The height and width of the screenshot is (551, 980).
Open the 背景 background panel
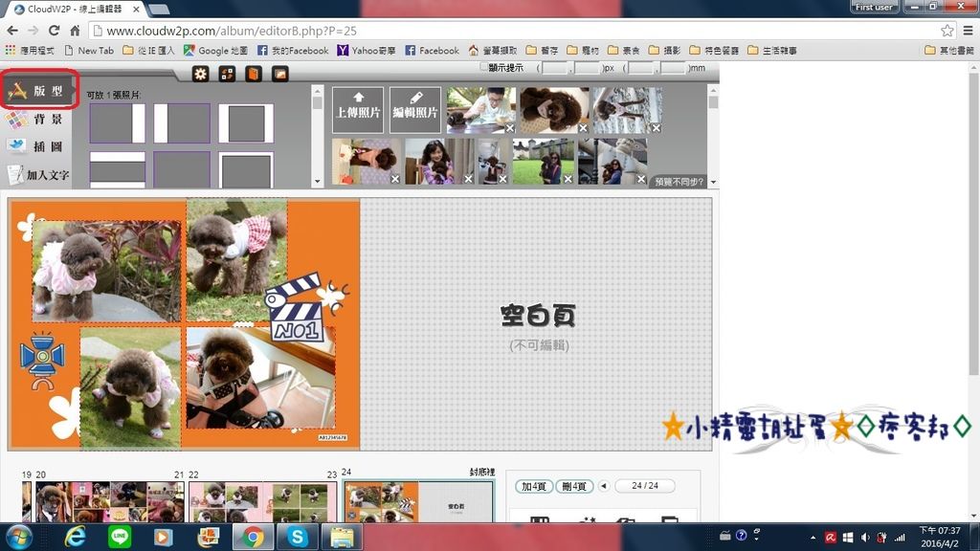[36, 119]
